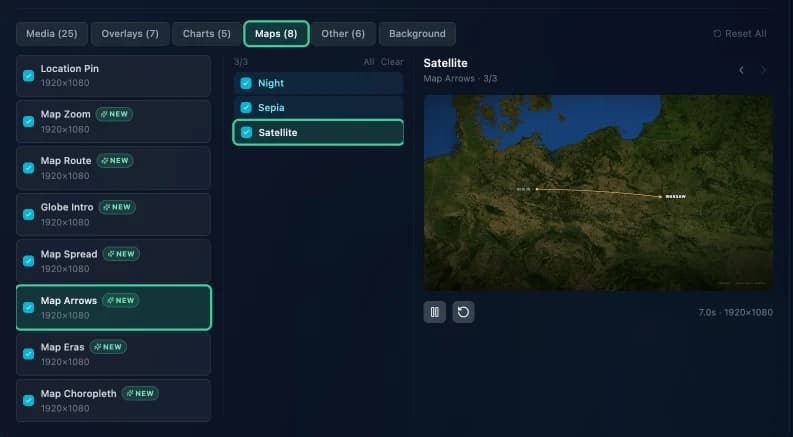The height and width of the screenshot is (437, 793).
Task: Click the NEW badge on Globe Intro
Action: tap(117, 207)
